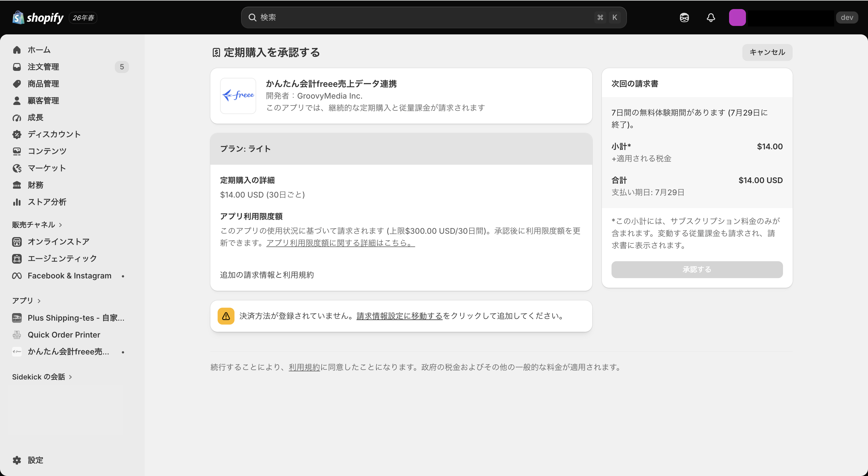Expand Sidekick の会話 section

[42, 377]
